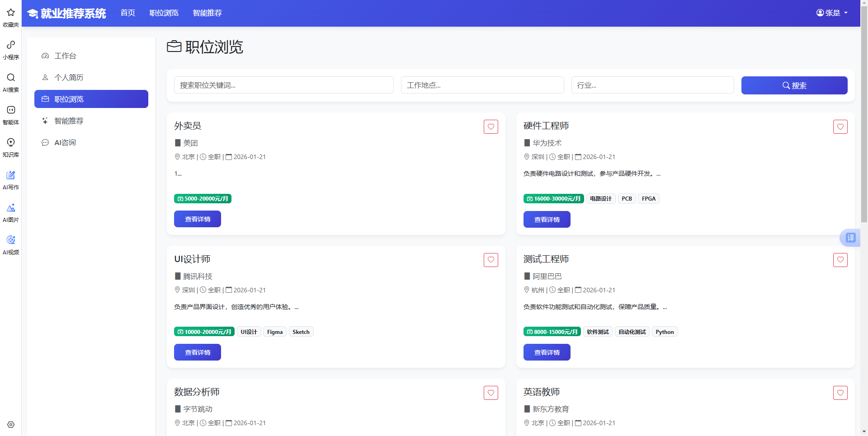868x436 pixels.
Task: Open 职位浏览 in top navigation
Action: (x=164, y=13)
